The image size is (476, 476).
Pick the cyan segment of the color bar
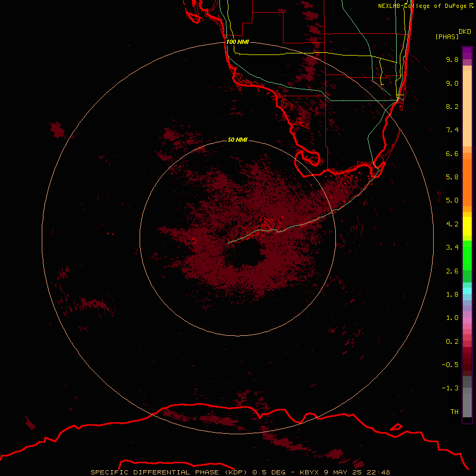[467, 291]
